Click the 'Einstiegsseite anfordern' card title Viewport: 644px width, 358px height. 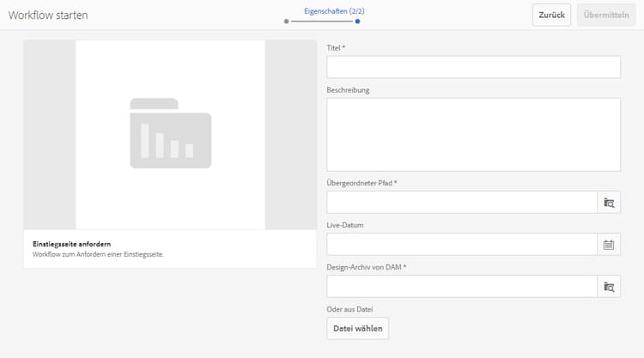pyautogui.click(x=71, y=244)
